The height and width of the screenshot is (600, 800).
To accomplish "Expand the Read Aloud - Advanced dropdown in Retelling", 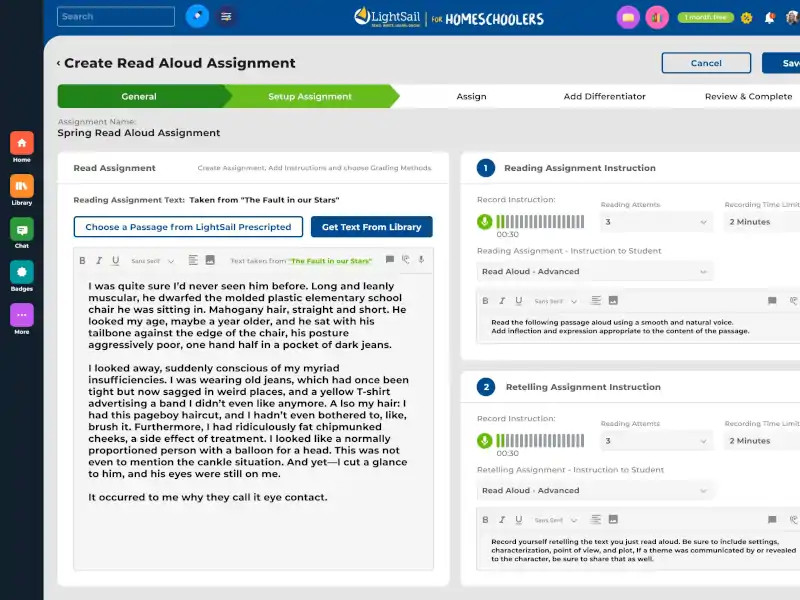I will (594, 491).
